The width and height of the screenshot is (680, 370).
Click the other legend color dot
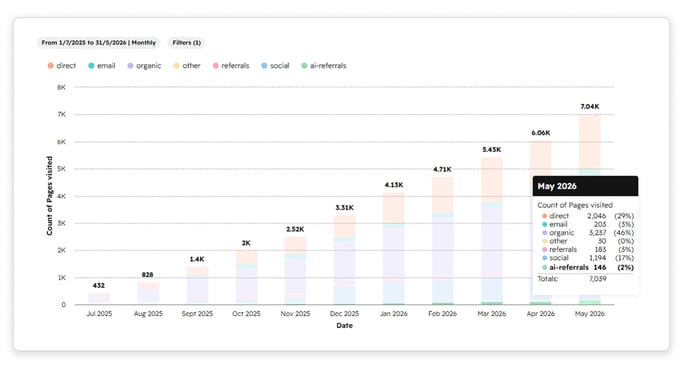[x=177, y=66]
